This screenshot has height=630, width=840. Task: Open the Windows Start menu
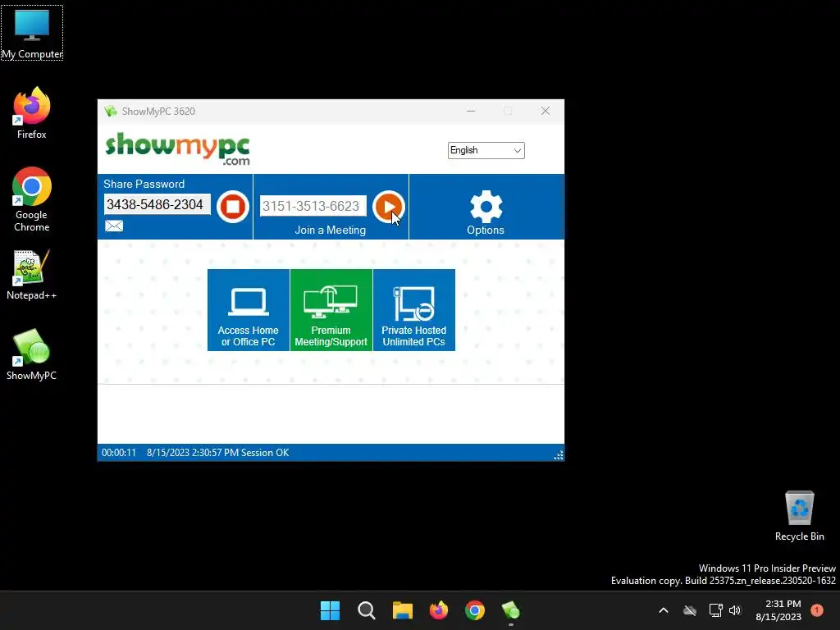click(x=330, y=610)
